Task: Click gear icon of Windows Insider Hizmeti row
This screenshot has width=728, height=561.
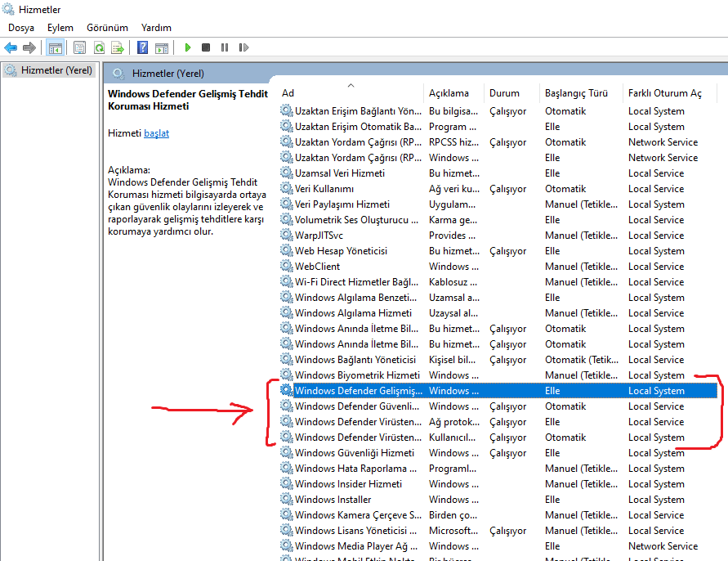Action: point(287,483)
